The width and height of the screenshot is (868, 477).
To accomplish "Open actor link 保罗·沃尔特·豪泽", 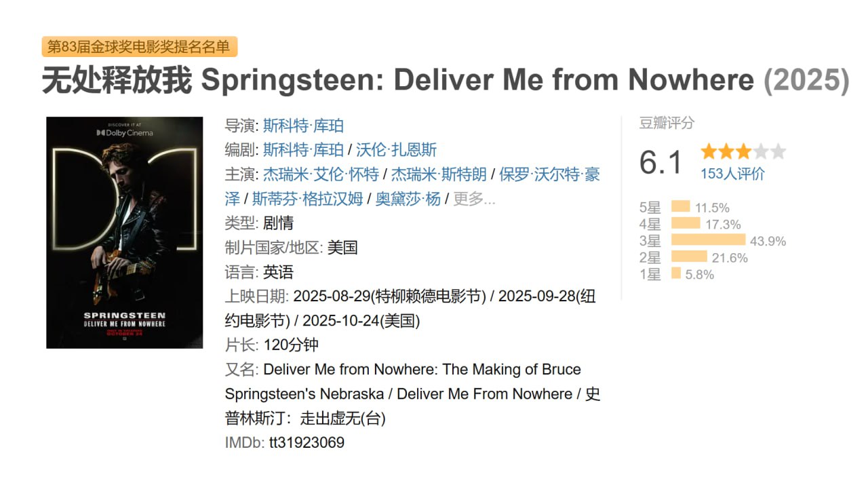I will 549,174.
